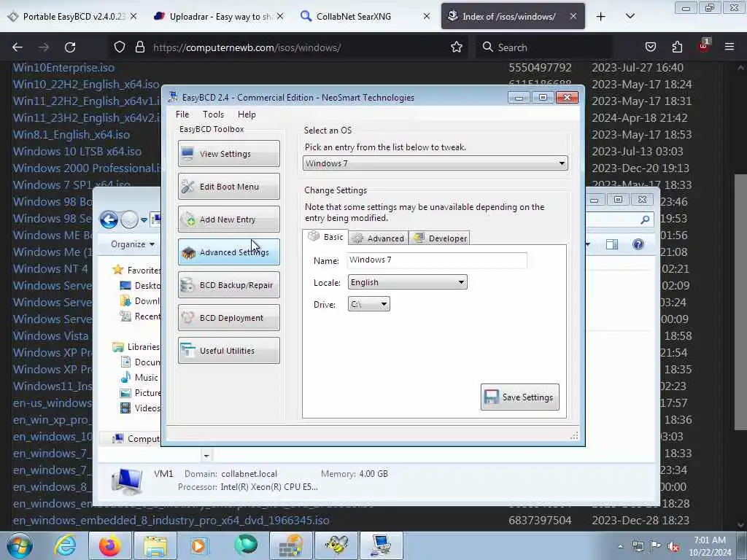Click the tracking protection shield icon
Screen dimensions: 747x560
point(120,47)
